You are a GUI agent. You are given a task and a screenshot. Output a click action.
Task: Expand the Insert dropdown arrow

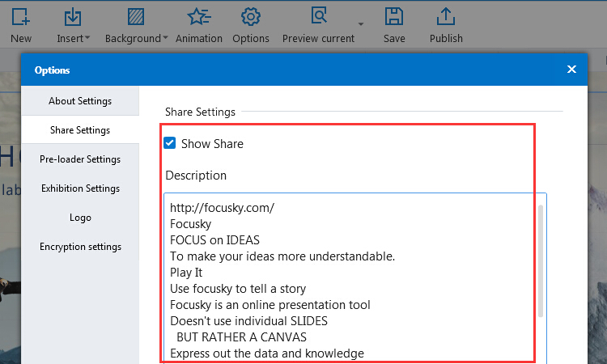click(87, 38)
